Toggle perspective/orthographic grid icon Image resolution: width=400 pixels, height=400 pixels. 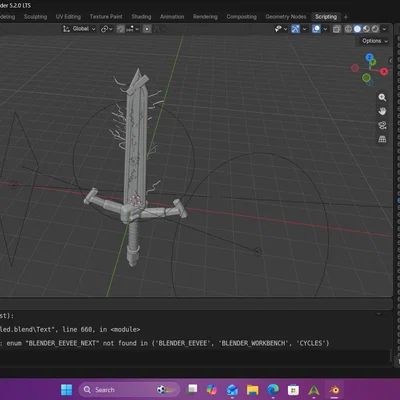(x=382, y=139)
